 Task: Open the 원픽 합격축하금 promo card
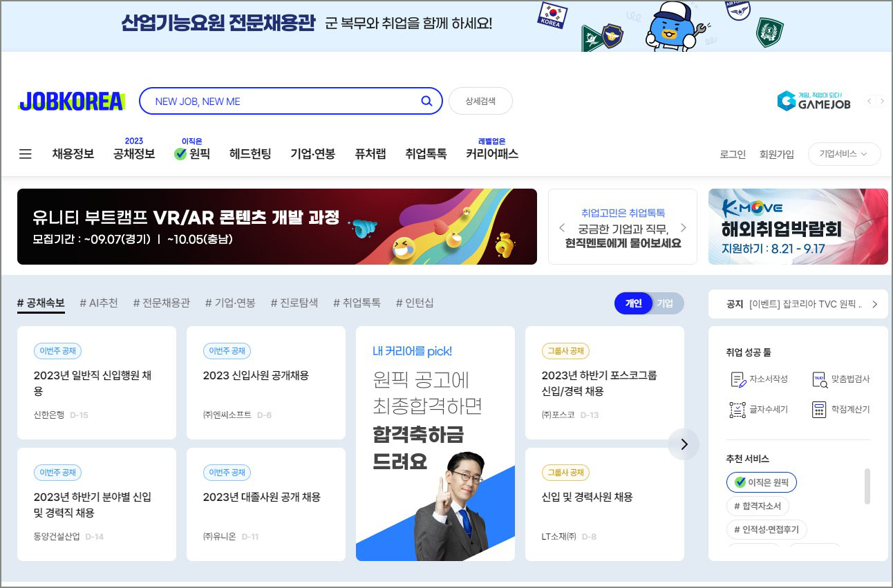coord(435,444)
